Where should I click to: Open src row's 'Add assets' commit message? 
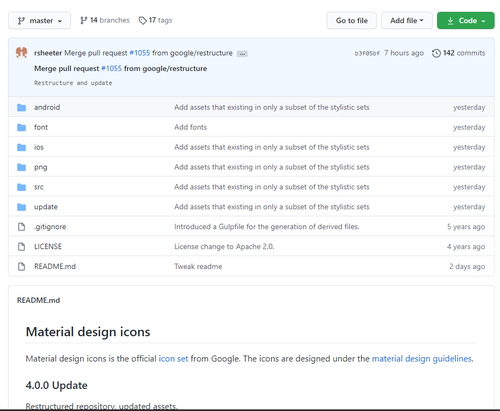pyautogui.click(x=272, y=187)
